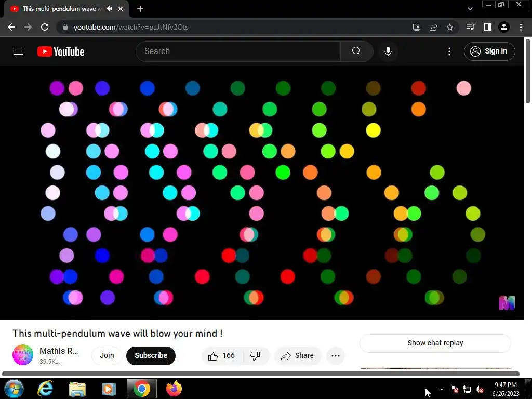This screenshot has height=399, width=532.
Task: Click the M channel watermark on the video
Action: point(507,303)
